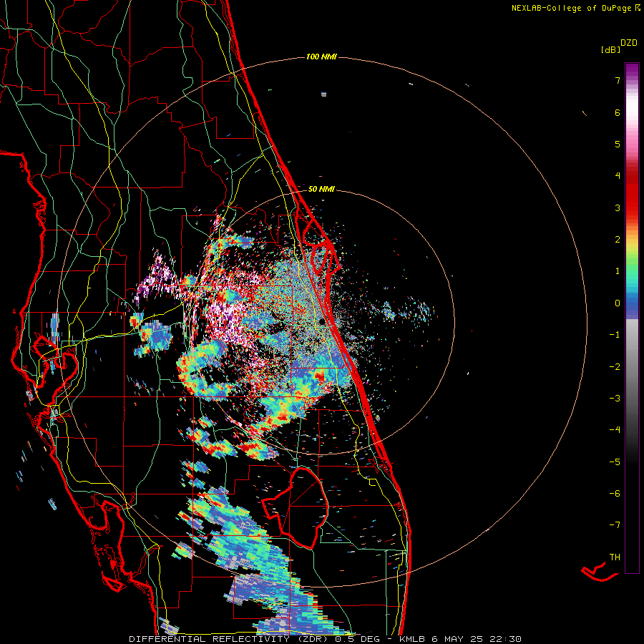The width and height of the screenshot is (644, 644).
Task: Click the [dB] units label
Action: click(611, 49)
